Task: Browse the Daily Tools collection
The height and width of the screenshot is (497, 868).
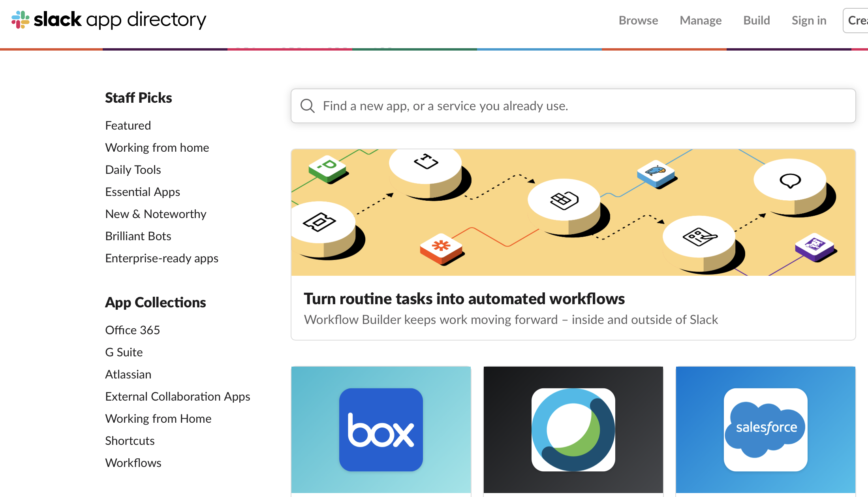Action: (x=133, y=169)
